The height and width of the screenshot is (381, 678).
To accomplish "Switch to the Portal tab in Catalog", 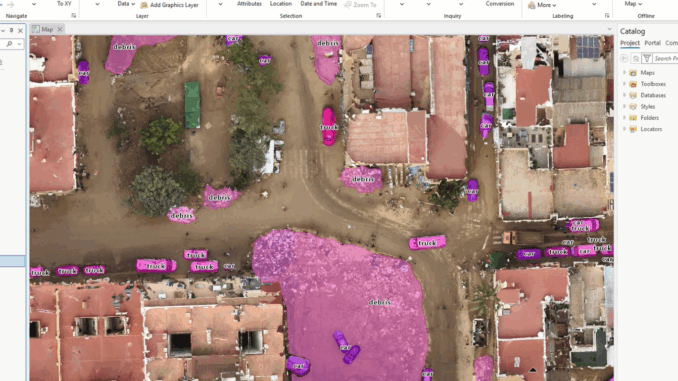I will click(x=652, y=43).
